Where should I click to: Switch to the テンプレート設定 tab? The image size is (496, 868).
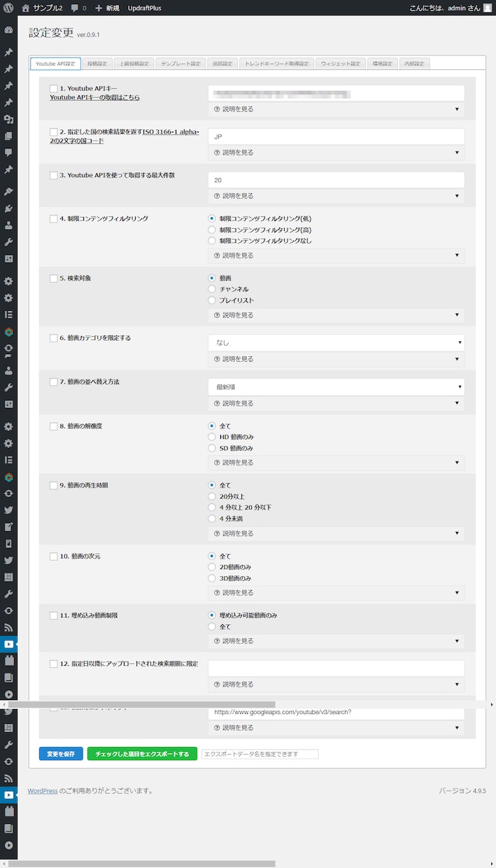point(180,64)
